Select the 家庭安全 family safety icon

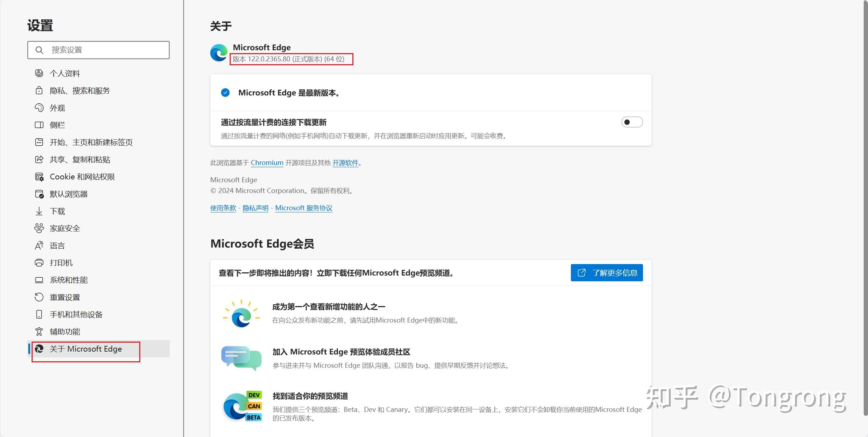coord(39,228)
